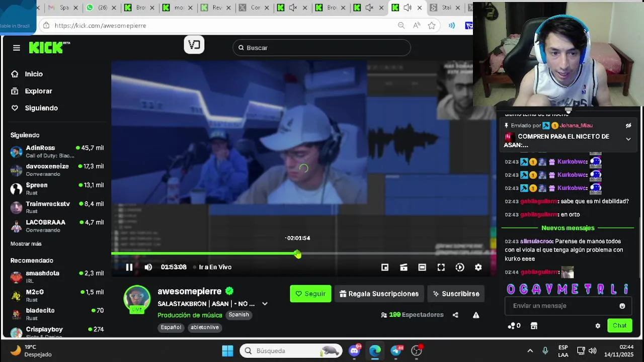
Task: Click the browser address bar URL
Action: point(101,26)
